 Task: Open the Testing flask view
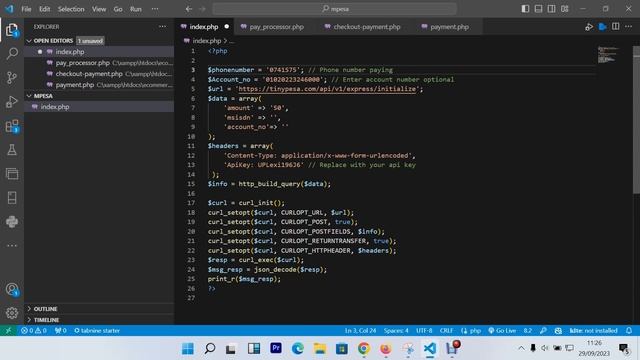[x=12, y=150]
